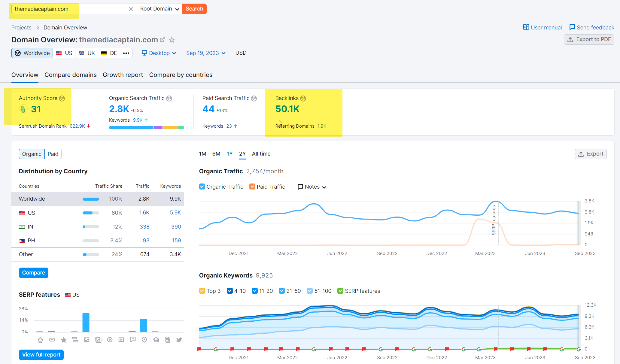Click the chart Export button

(591, 154)
